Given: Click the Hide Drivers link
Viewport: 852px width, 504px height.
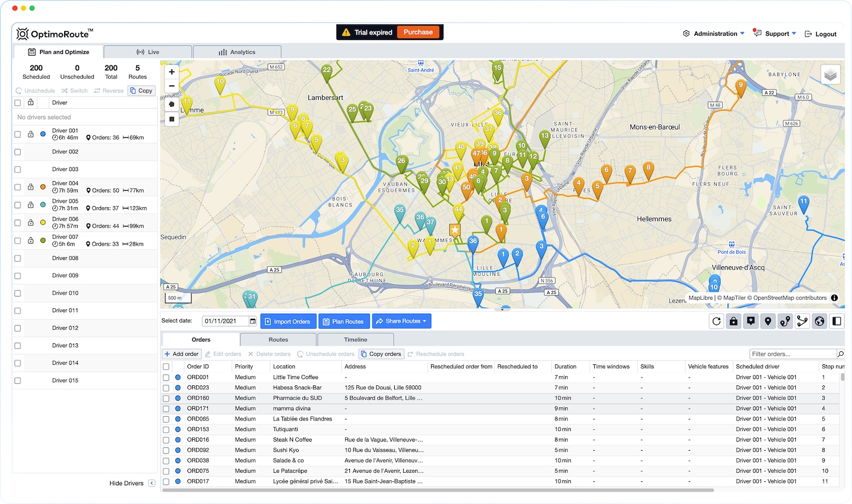Looking at the screenshot, I should (x=127, y=483).
